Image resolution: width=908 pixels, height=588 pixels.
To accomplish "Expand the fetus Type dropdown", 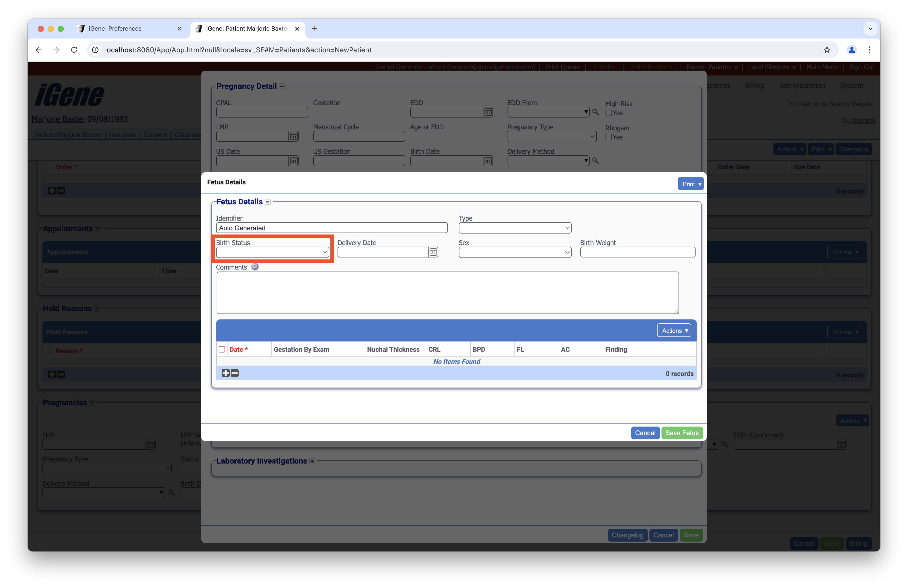I will (515, 228).
